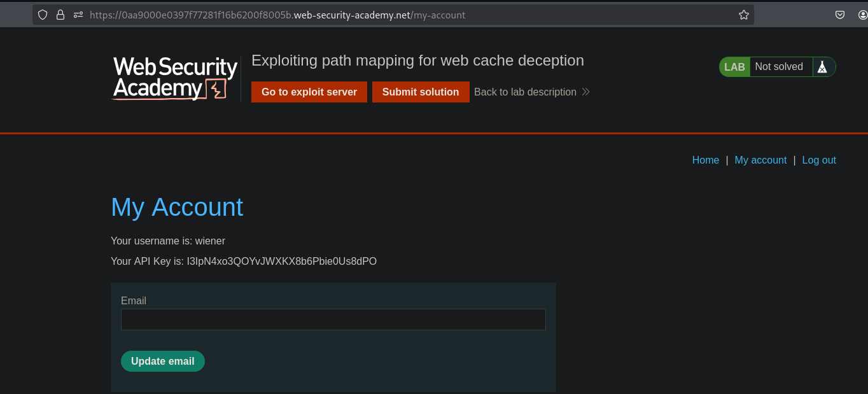Click the padlock site security icon
The height and width of the screenshot is (394, 868).
click(60, 15)
